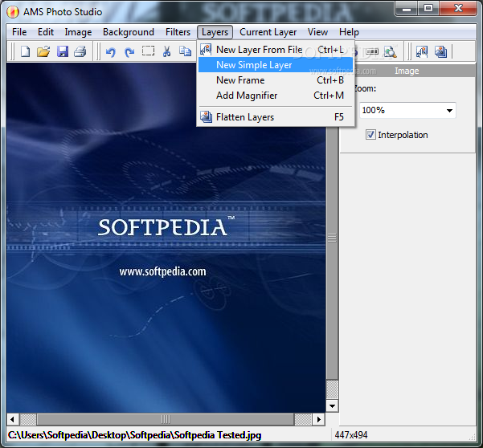Choose New Layer From File menu entry
483x448 pixels.
(276, 50)
